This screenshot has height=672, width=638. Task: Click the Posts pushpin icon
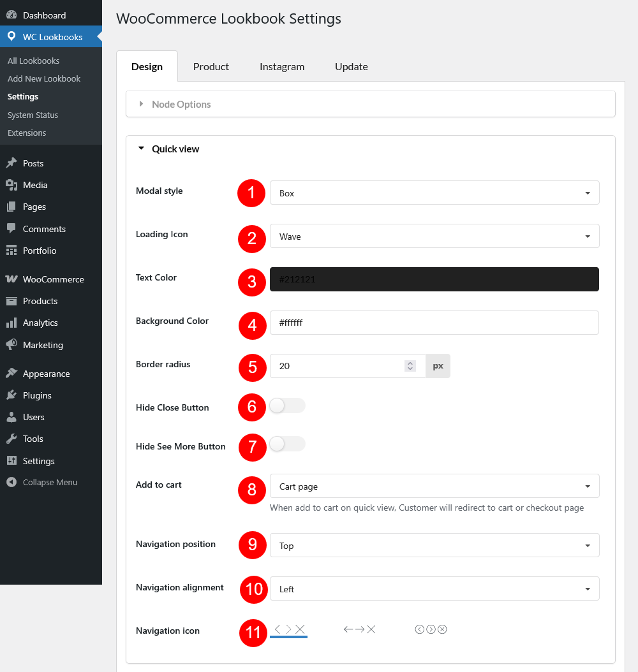(x=11, y=163)
